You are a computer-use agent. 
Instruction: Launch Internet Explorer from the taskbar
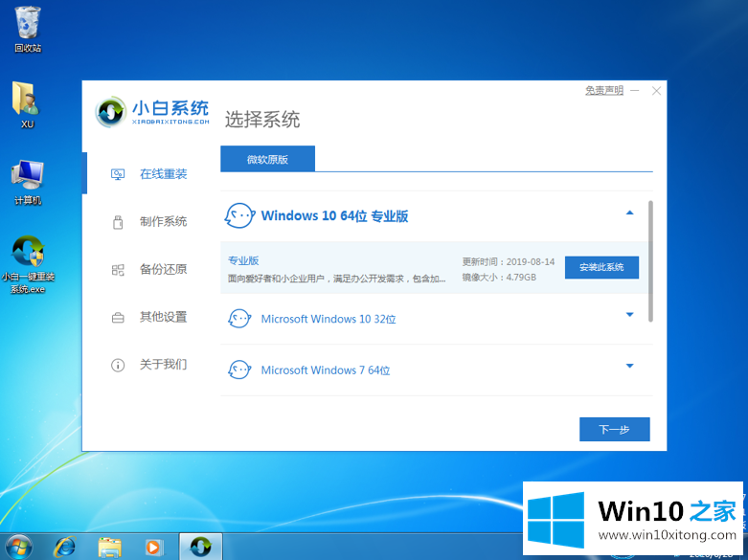64,547
